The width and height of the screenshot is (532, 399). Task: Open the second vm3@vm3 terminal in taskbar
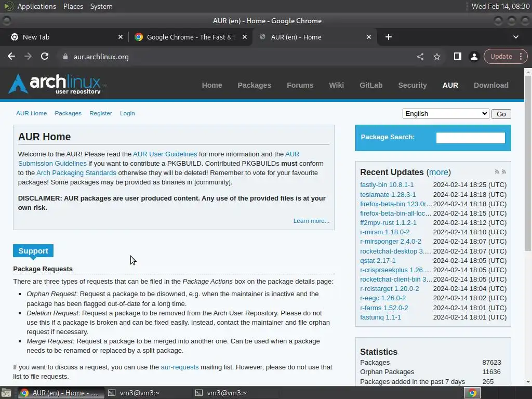coord(221,393)
